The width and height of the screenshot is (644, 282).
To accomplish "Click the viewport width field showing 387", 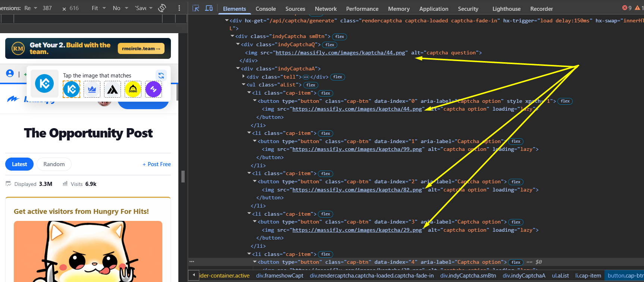I will pyautogui.click(x=47, y=8).
